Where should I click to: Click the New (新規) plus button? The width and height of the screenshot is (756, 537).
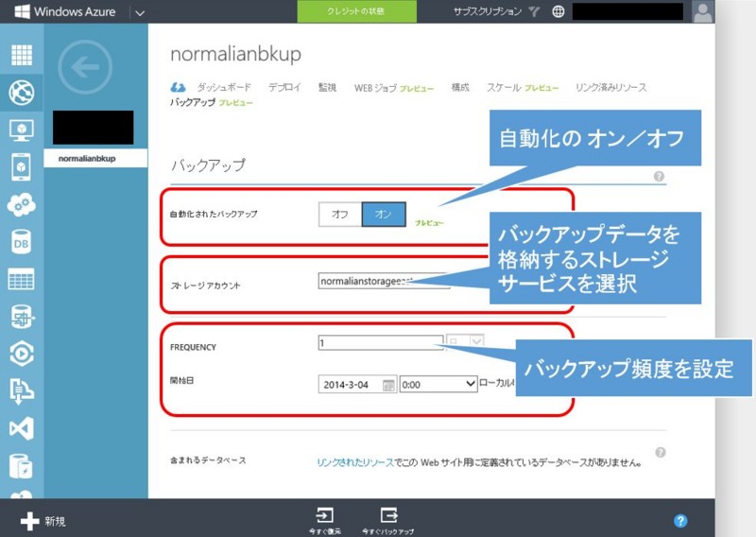click(x=43, y=521)
